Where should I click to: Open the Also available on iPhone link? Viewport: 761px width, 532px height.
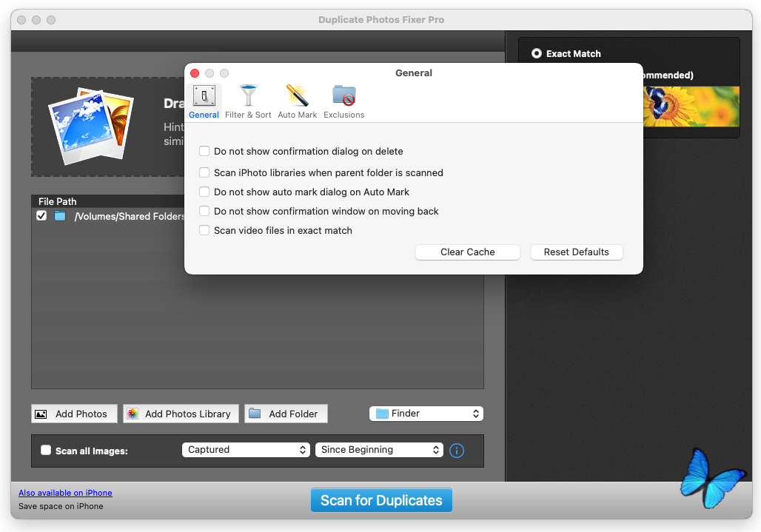66,493
